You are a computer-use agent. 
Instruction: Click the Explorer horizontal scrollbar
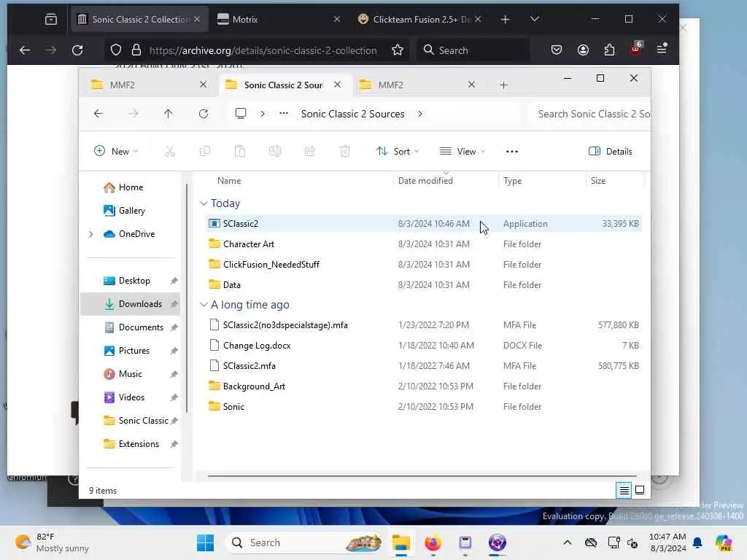[422, 475]
